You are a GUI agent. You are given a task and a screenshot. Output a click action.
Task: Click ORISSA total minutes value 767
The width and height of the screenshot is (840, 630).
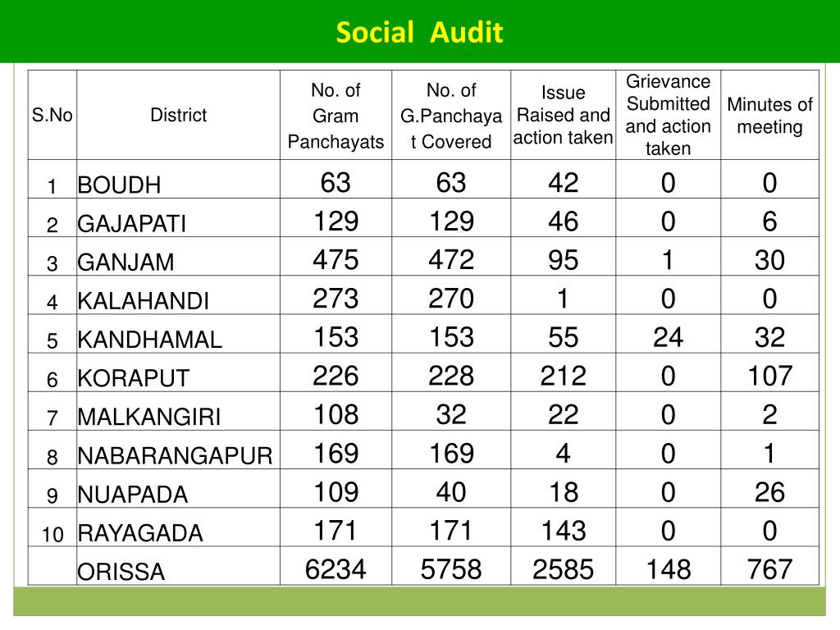pos(769,569)
